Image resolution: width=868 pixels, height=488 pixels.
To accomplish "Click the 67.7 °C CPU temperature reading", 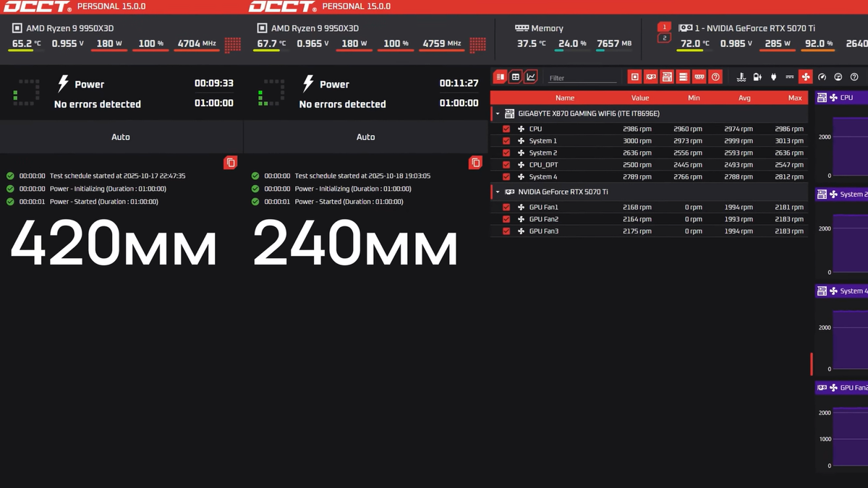I will point(272,43).
